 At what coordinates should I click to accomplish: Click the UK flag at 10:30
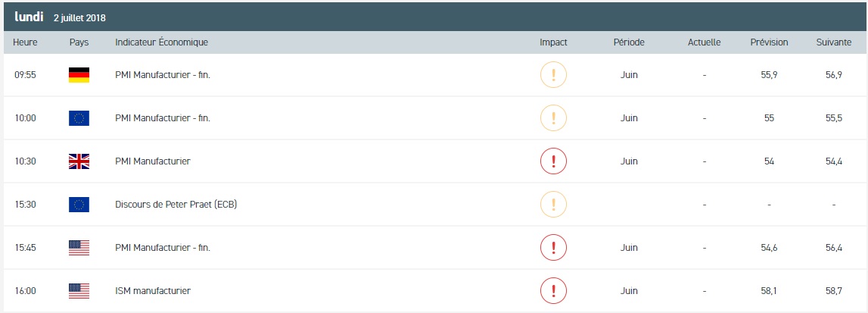(x=79, y=161)
